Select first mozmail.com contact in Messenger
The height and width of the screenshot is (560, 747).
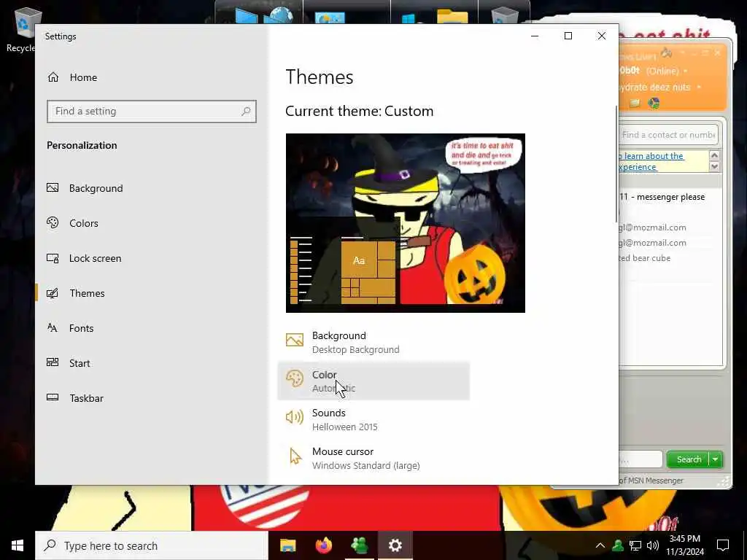coord(653,227)
